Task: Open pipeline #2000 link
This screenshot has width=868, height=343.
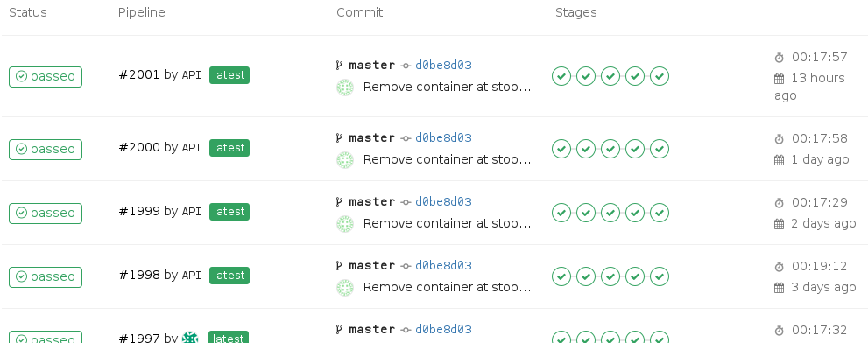Action: [139, 147]
